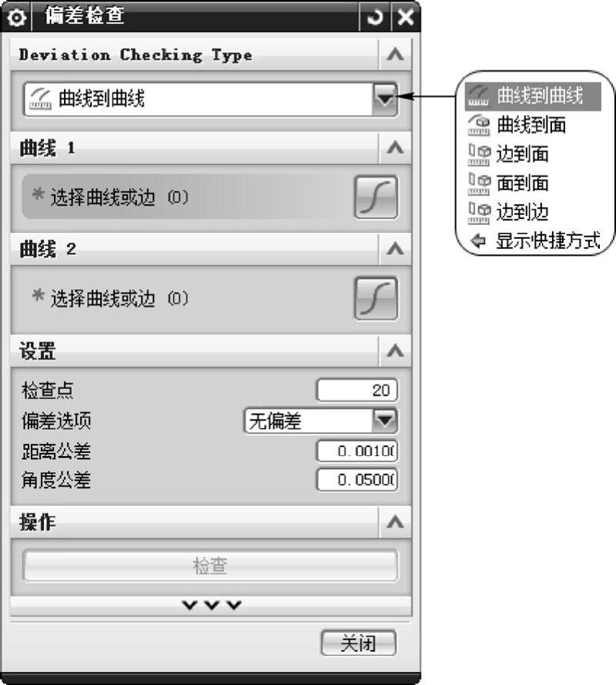Click curve selection icon for 曲线 1
Viewport: 616px width, 685px height.
click(376, 197)
